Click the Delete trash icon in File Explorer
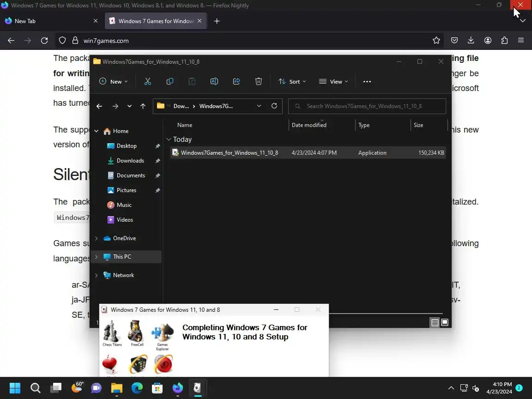Image resolution: width=532 pixels, height=399 pixels. (x=259, y=81)
